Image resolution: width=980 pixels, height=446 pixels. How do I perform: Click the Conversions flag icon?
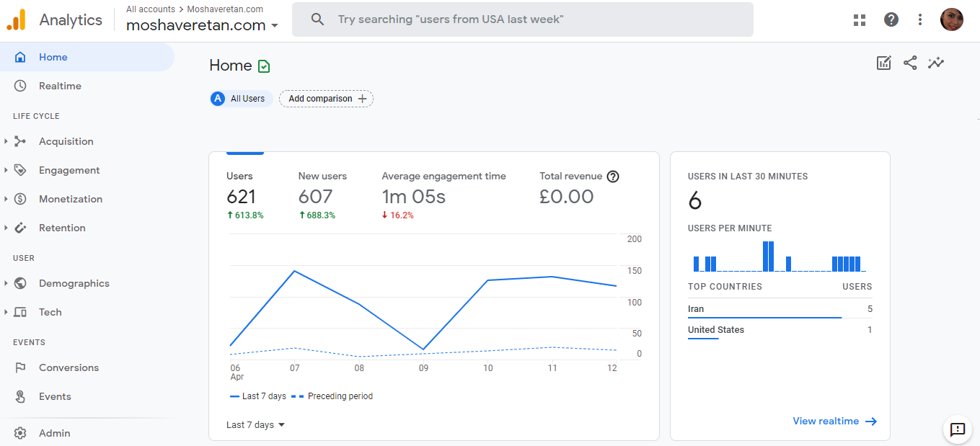[x=20, y=367]
